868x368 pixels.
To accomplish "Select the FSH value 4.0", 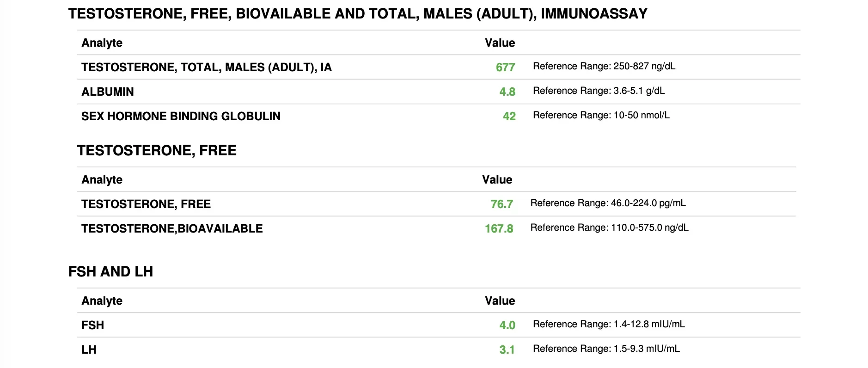I will [507, 325].
